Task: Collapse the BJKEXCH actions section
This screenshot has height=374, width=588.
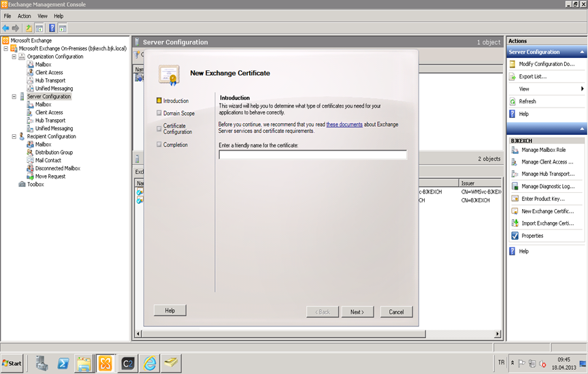Action: point(582,129)
